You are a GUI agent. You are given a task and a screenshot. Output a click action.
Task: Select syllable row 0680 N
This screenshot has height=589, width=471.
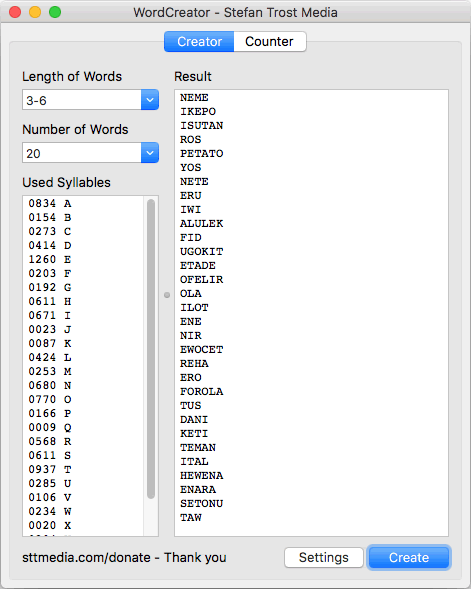coord(50,385)
